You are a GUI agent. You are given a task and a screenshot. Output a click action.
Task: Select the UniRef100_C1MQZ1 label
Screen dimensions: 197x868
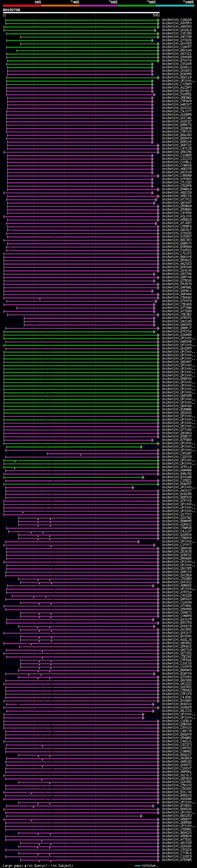(177, 481)
